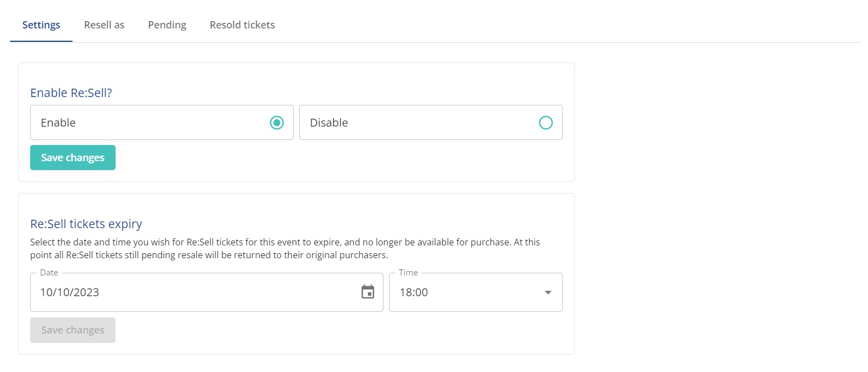
Task: Switch to the Settings tab
Action: click(x=41, y=25)
